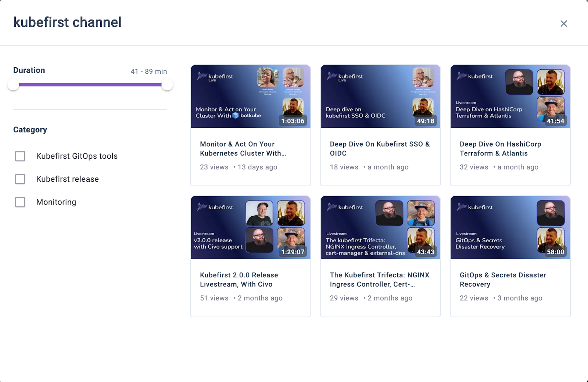The width and height of the screenshot is (588, 382).
Task: Click '22 views' under the Disaster Recovery video
Action: coord(474,298)
